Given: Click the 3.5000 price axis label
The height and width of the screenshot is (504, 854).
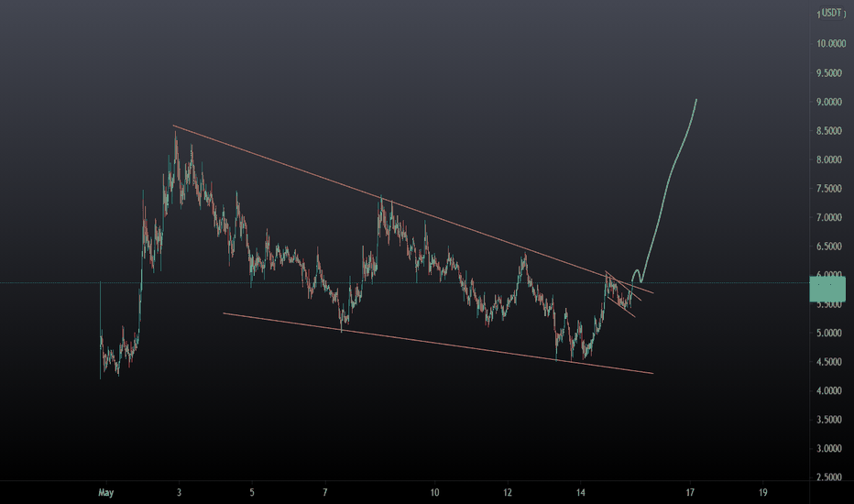Looking at the screenshot, I should point(828,420).
